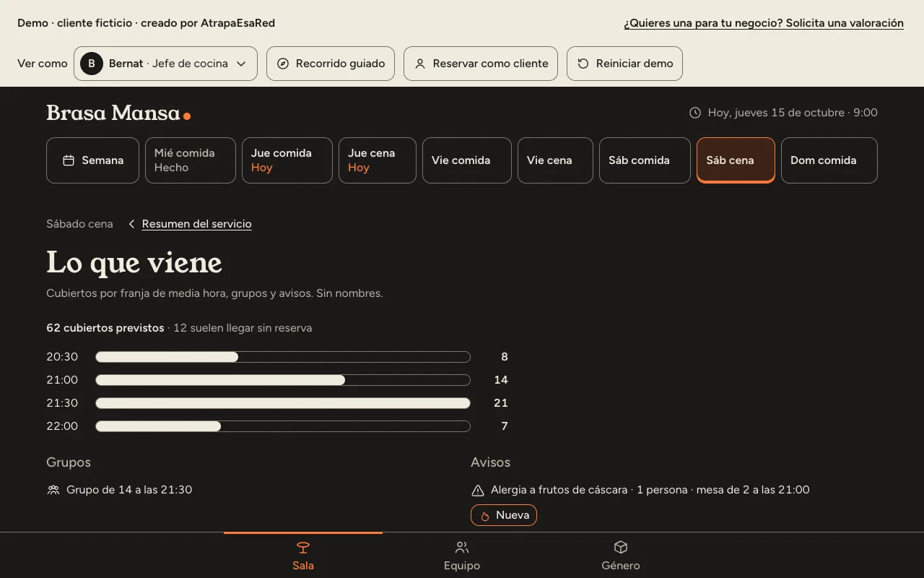
Task: Click the 21:00 covers bar
Action: pos(283,380)
